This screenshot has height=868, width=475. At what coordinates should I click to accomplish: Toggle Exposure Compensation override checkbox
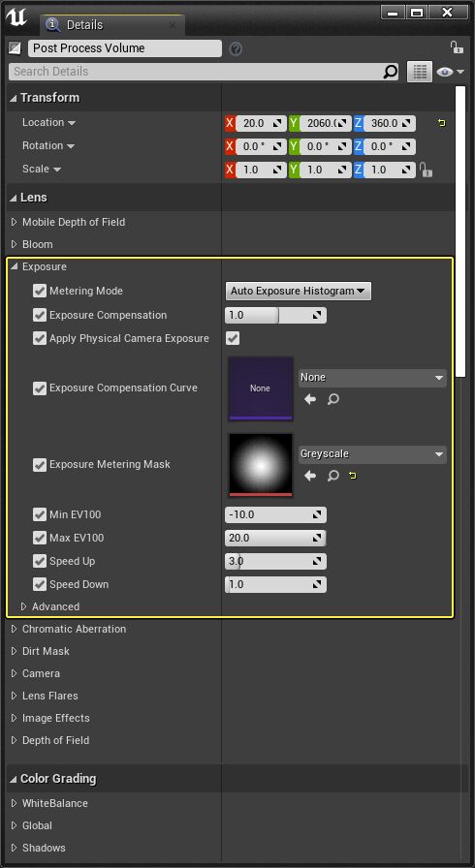(40, 315)
